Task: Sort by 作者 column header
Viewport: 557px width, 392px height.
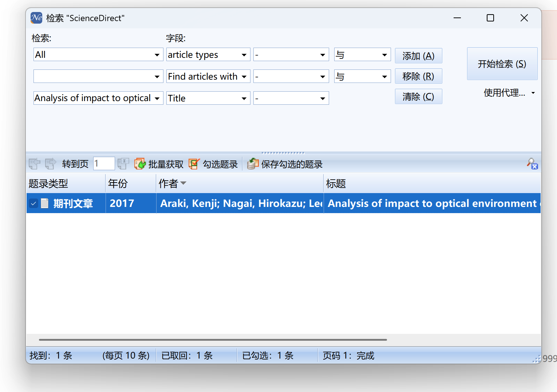Action: tap(240, 184)
